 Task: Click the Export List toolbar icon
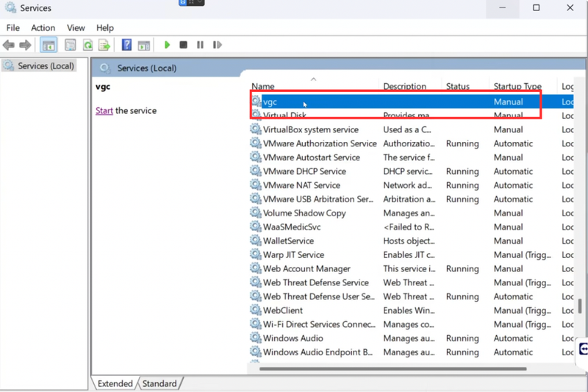click(104, 45)
